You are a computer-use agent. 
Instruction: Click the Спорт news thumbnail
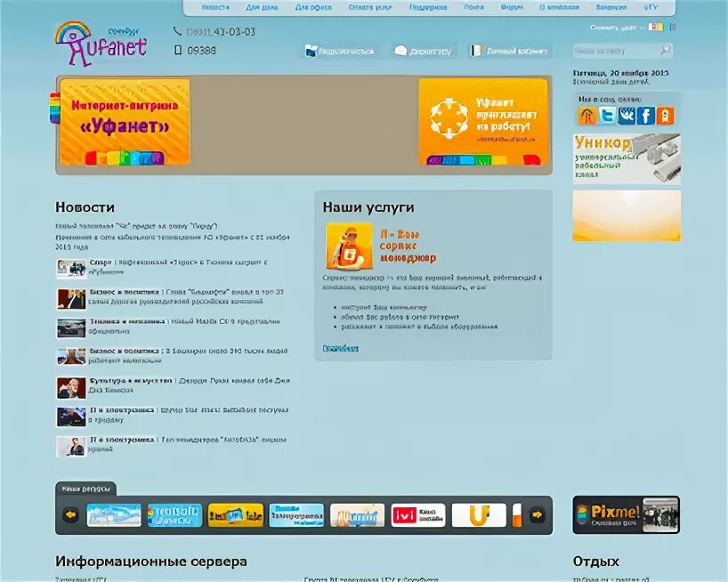pos(71,269)
